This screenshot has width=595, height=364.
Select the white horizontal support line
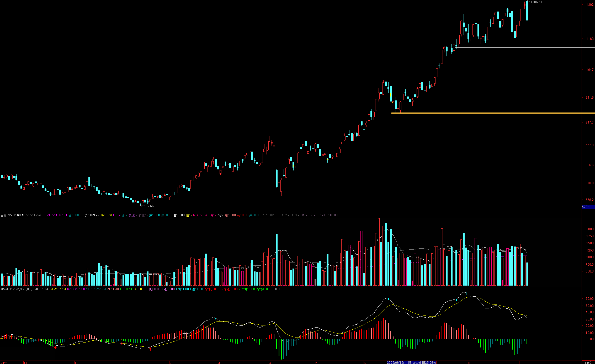click(x=525, y=47)
